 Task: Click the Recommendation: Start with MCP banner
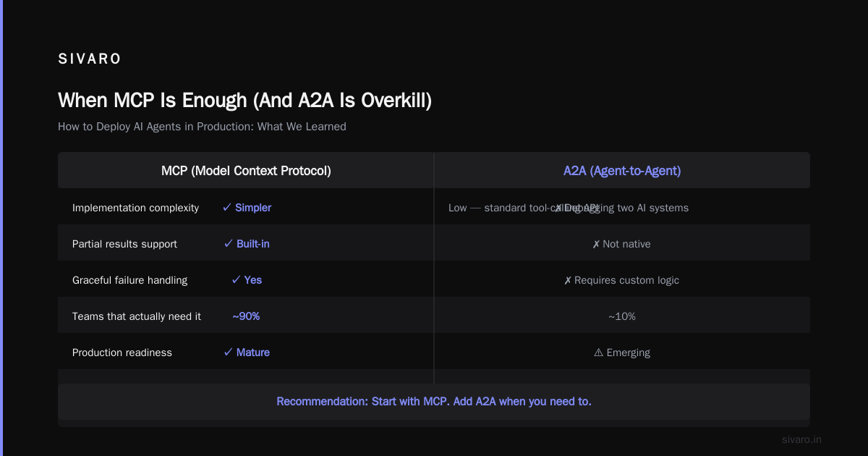coord(434,401)
